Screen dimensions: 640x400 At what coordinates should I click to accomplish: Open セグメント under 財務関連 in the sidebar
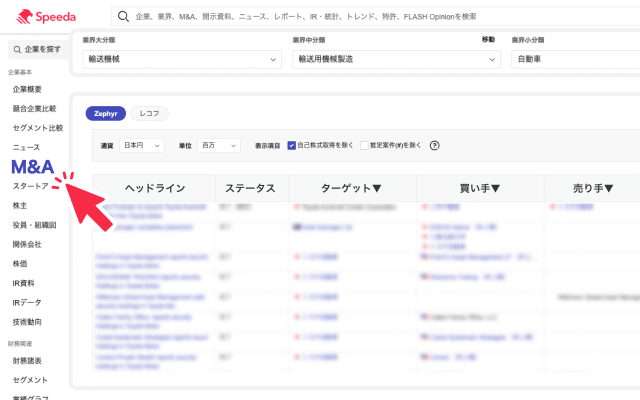click(x=30, y=380)
